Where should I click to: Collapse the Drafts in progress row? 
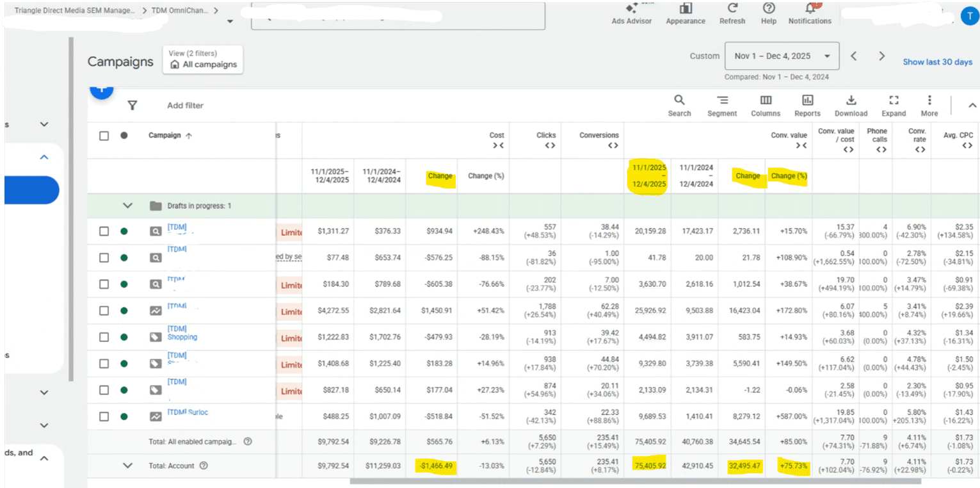(x=127, y=206)
